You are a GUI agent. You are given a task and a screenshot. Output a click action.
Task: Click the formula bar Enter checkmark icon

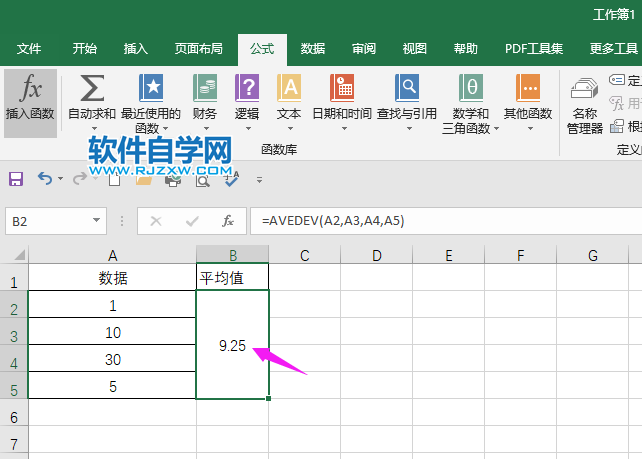click(192, 222)
